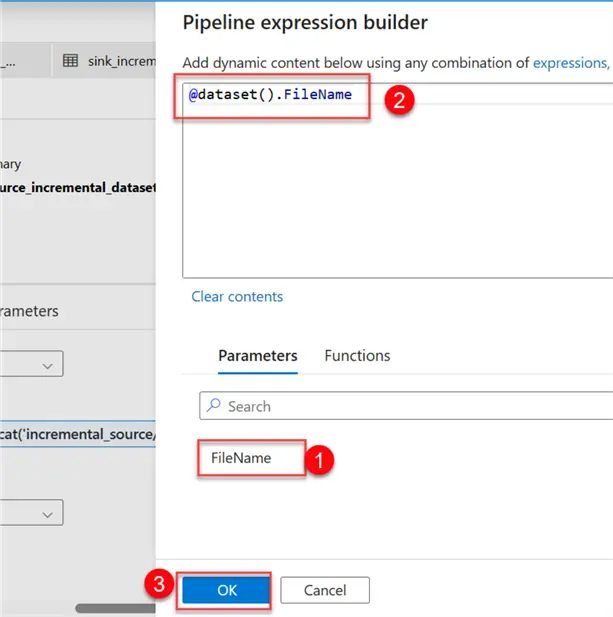Screen dimensions: 613x617
Task: Click the red step 1 badge
Action: pyautogui.click(x=319, y=461)
